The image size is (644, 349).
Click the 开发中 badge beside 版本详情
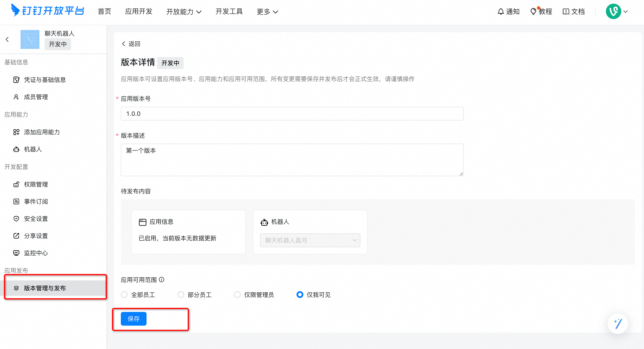click(x=170, y=63)
